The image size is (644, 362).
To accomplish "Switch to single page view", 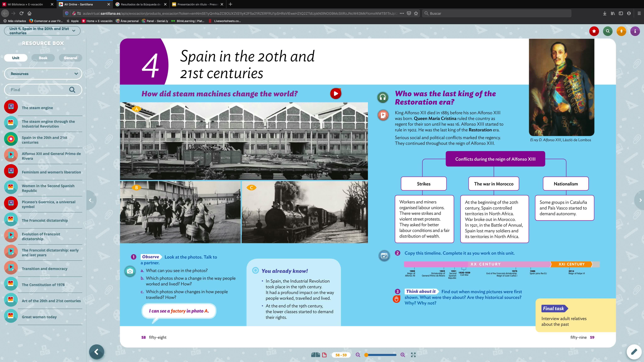I will point(325,355).
